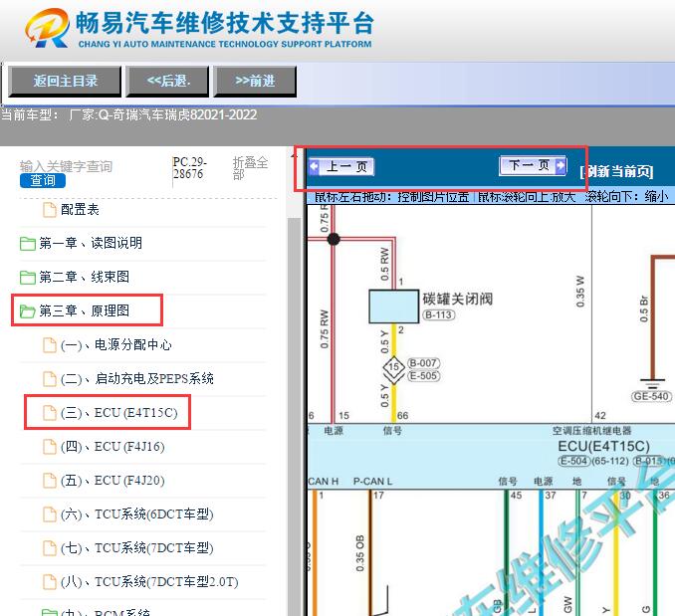Click the B-007 connector label
The image size is (675, 616).
423,363
